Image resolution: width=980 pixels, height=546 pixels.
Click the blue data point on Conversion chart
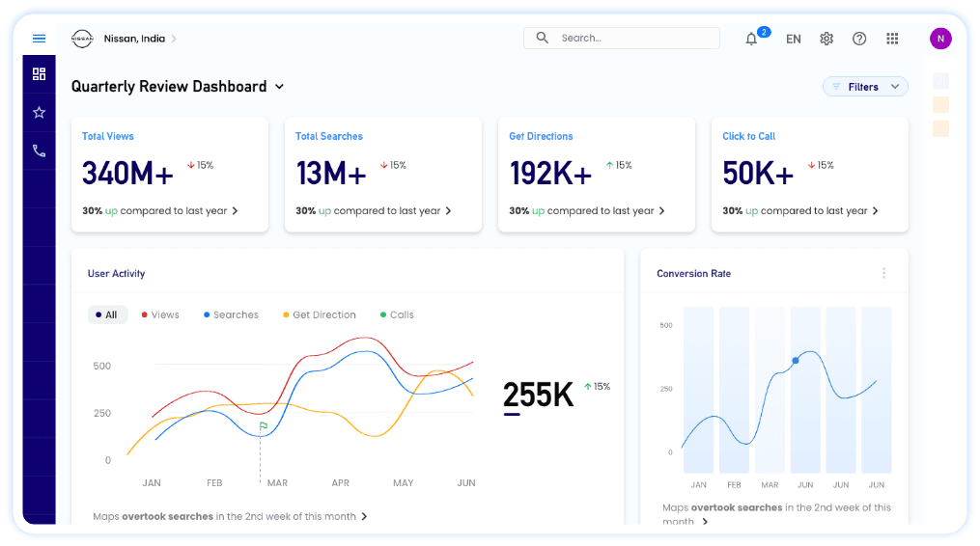pyautogui.click(x=796, y=361)
